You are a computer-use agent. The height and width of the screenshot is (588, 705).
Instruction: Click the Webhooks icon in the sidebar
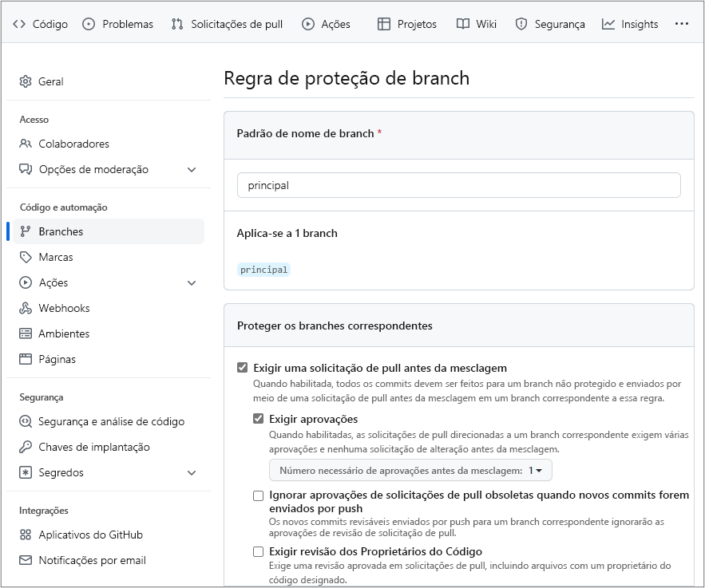click(26, 308)
